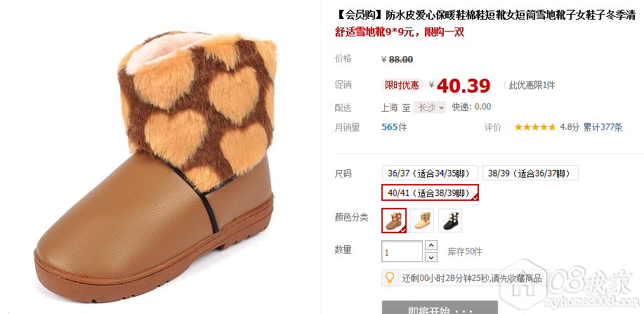The height and width of the screenshot is (314, 644).
Task: Click the quantity input field
Action: [402, 251]
